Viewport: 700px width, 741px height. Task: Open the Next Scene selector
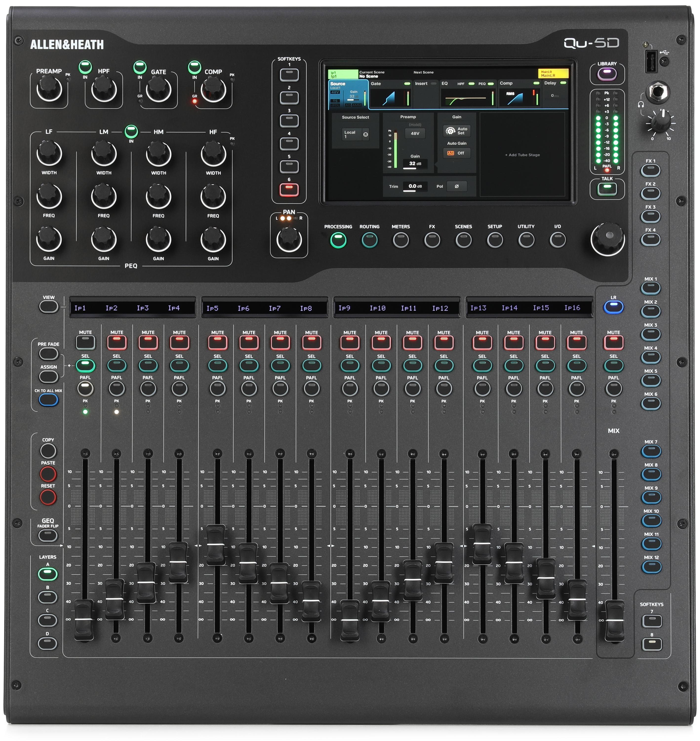423,73
